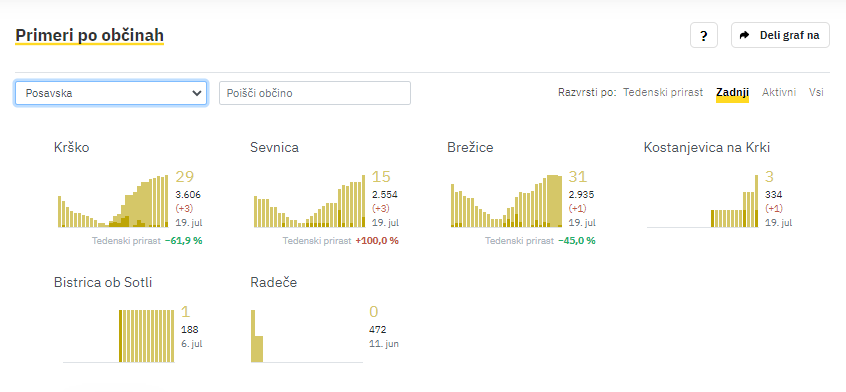Select the Zadnji sort option

click(733, 93)
